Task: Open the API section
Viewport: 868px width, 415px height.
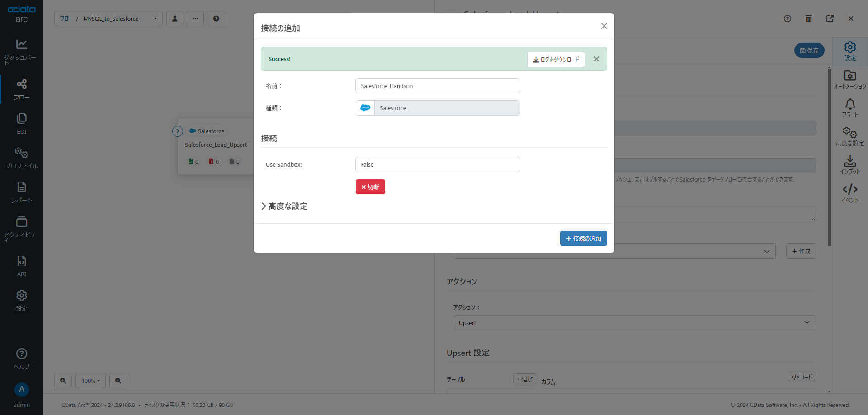Action: pyautogui.click(x=21, y=266)
